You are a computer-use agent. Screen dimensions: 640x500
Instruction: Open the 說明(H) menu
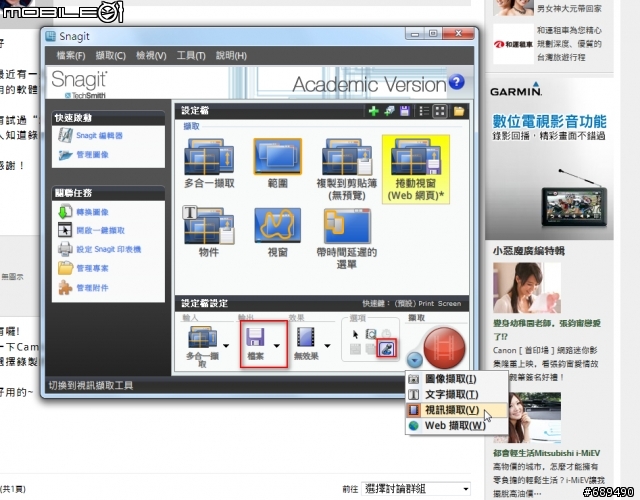click(x=231, y=56)
